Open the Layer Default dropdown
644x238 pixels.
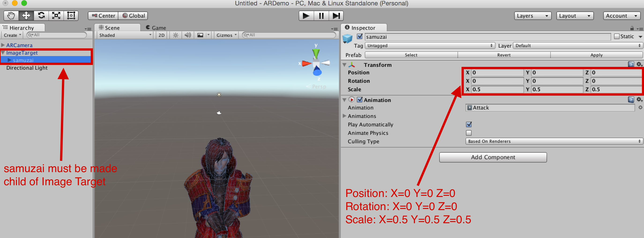point(578,45)
